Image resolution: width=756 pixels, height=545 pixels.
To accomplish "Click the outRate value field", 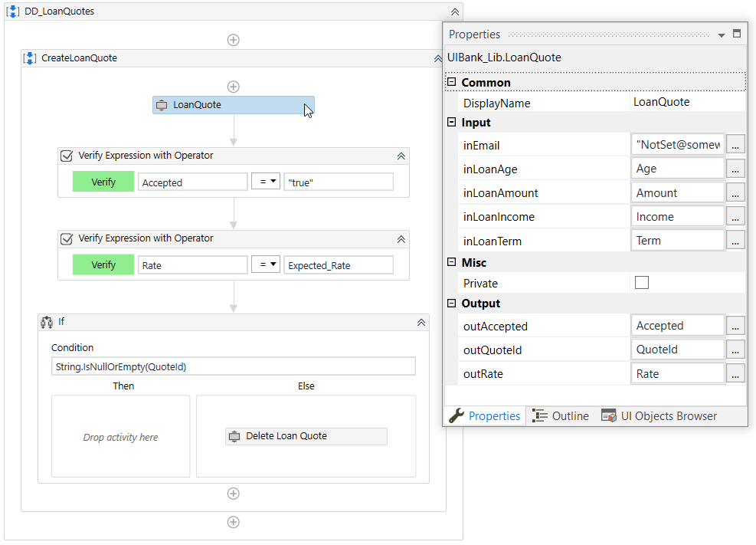I will tap(677, 374).
